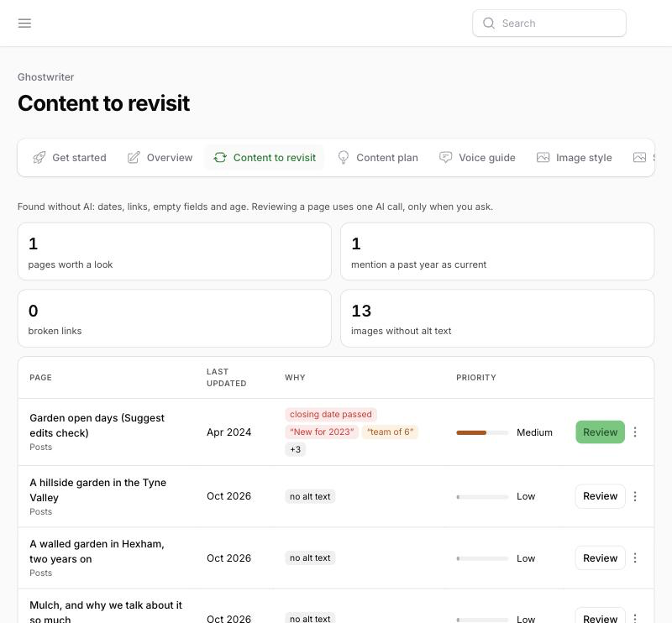Review the walled garden in Hexham post
The width and height of the screenshot is (672, 623).
[600, 558]
